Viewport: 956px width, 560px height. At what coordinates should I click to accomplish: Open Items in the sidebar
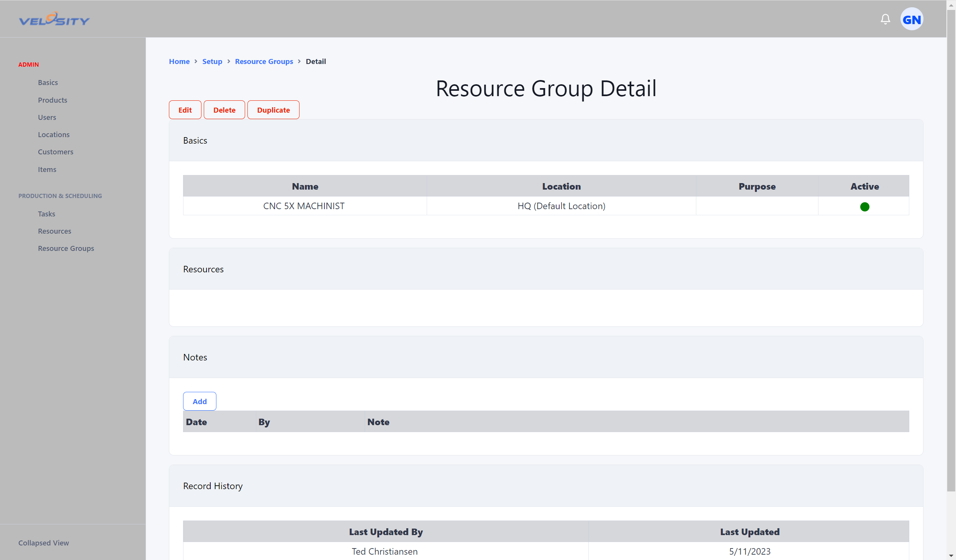coord(47,169)
